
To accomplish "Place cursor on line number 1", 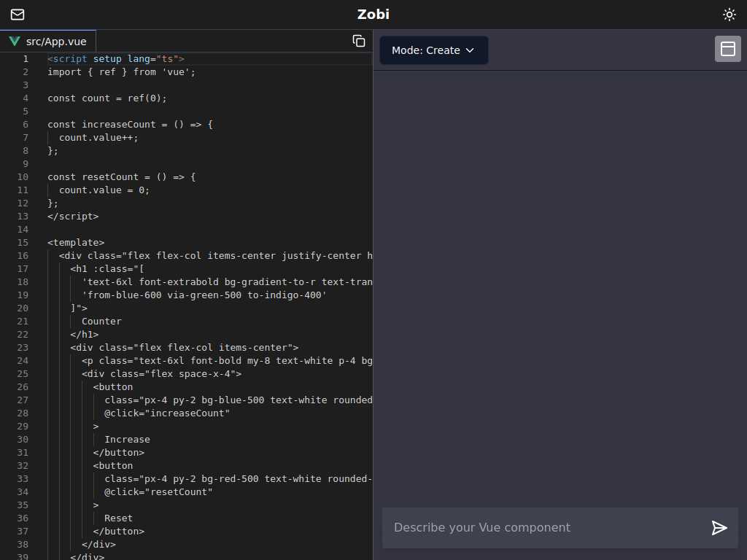I will tap(26, 58).
